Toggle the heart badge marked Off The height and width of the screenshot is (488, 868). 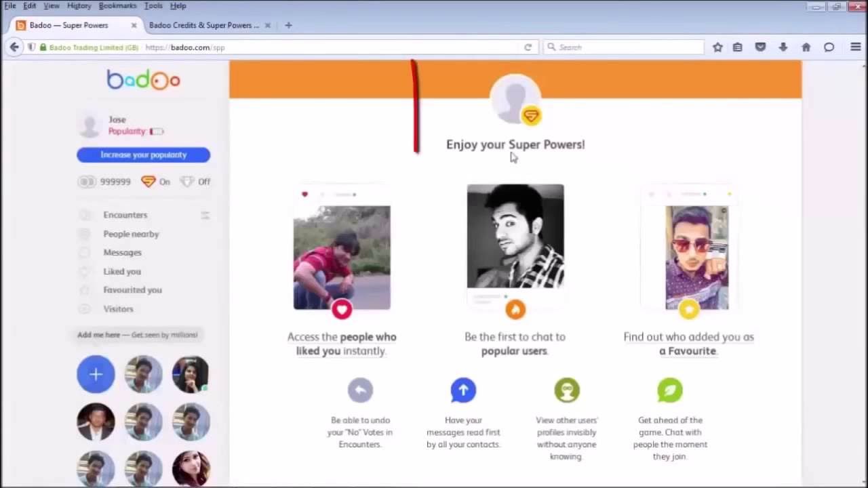click(187, 181)
